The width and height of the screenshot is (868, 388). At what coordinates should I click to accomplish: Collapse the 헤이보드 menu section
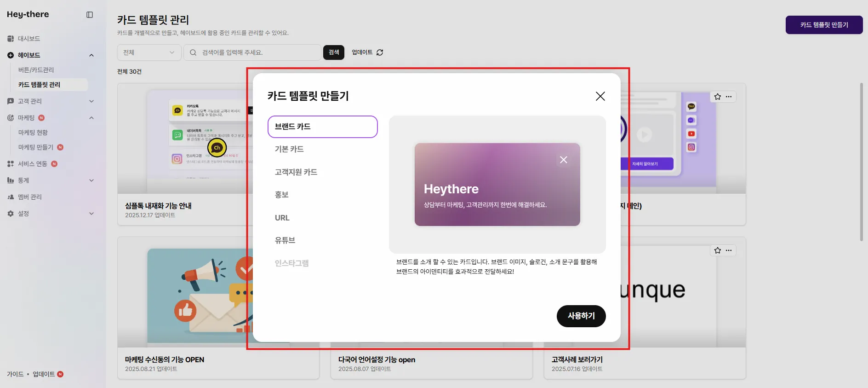(91, 55)
